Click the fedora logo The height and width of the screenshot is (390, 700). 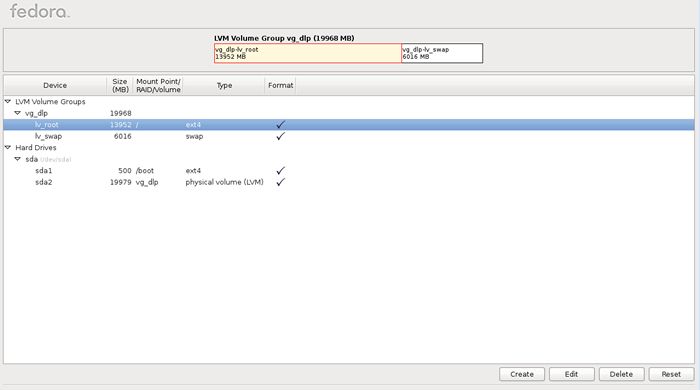[x=40, y=11]
